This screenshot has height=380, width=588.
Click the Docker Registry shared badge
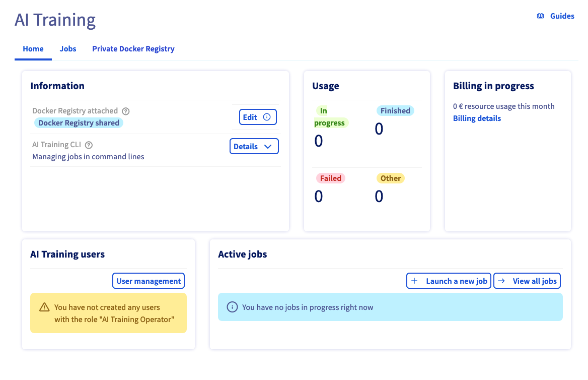[x=79, y=123]
